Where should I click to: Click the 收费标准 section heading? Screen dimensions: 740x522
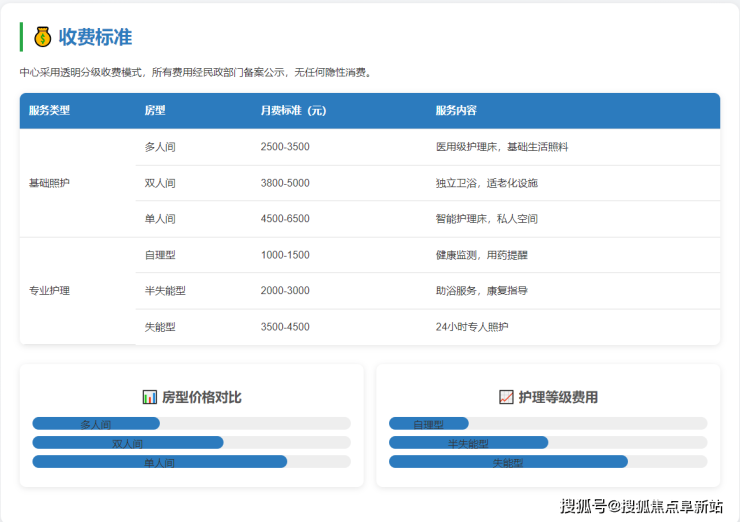pos(95,37)
